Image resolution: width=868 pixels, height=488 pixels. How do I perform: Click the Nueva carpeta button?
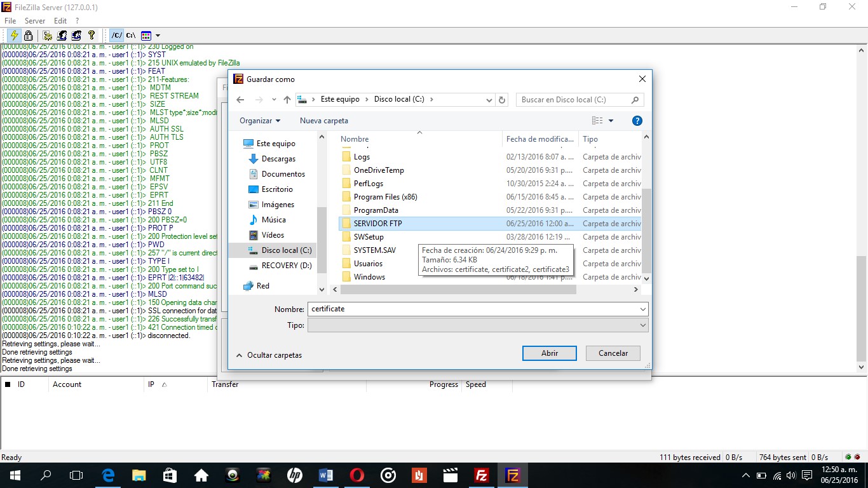tap(323, 120)
